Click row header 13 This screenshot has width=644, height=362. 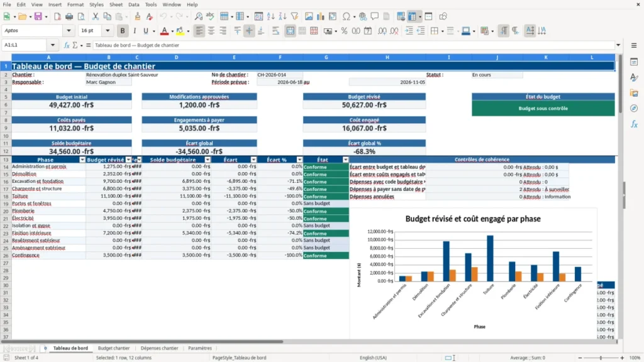tap(6, 160)
